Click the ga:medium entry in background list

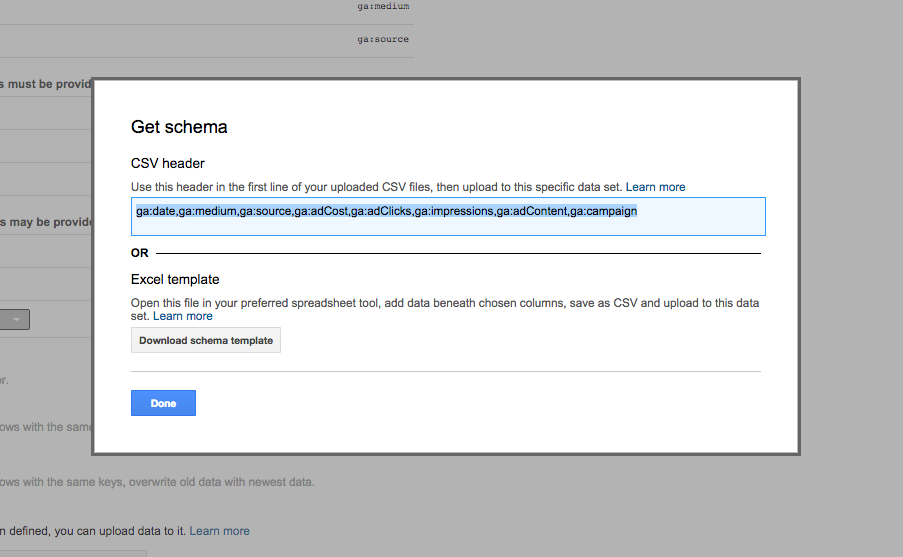383,6
